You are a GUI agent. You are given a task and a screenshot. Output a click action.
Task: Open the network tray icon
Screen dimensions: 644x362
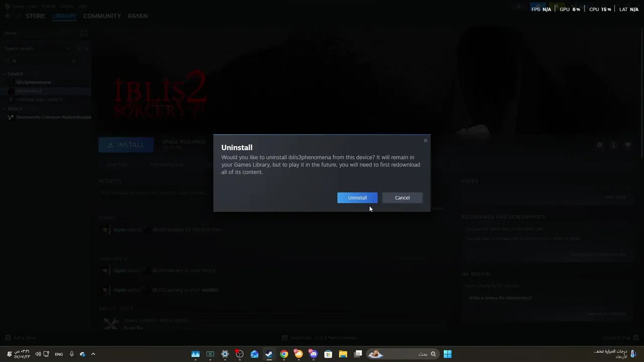pos(47,354)
